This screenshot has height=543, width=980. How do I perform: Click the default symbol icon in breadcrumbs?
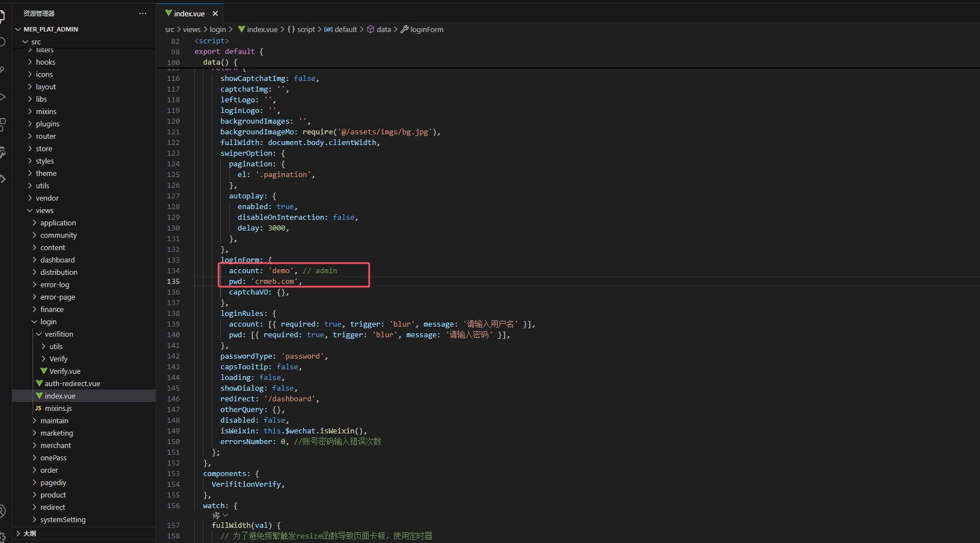[328, 29]
